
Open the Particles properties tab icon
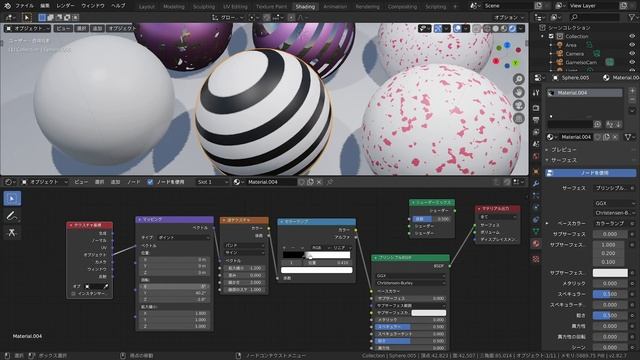pyautogui.click(x=536, y=196)
